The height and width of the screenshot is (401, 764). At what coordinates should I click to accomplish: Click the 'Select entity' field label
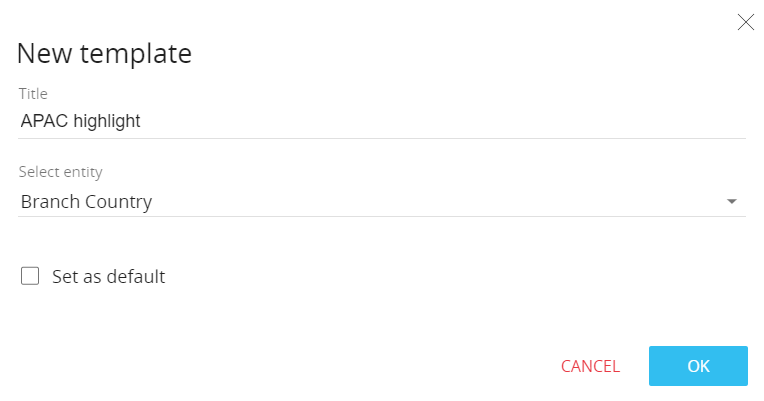(60, 172)
